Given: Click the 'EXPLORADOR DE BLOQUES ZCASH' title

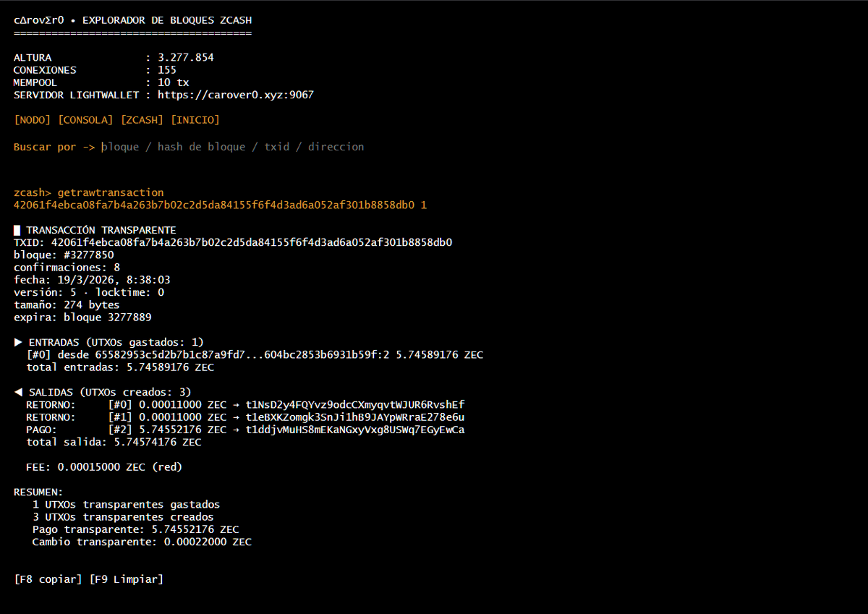Looking at the screenshot, I should pos(167,20).
